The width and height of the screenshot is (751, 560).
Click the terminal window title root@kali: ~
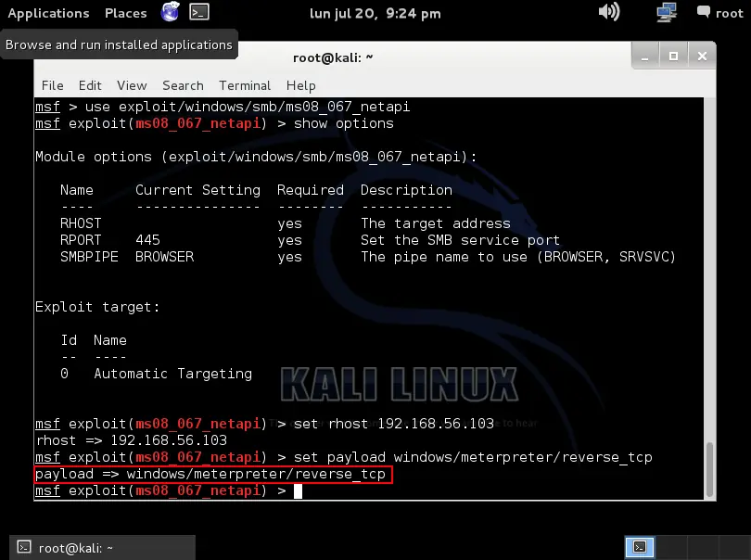(x=333, y=57)
